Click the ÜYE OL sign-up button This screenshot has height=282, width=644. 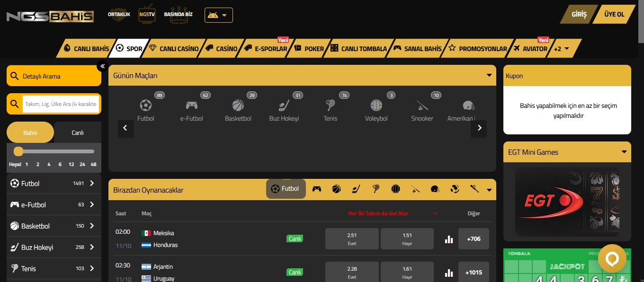coord(614,14)
